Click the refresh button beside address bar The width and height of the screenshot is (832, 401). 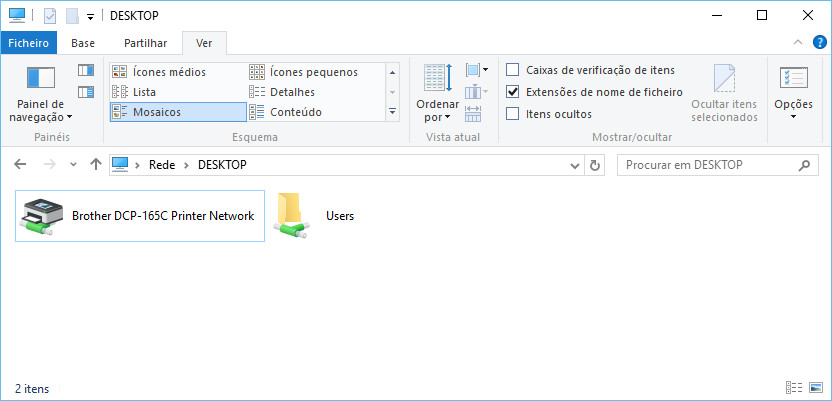point(595,165)
